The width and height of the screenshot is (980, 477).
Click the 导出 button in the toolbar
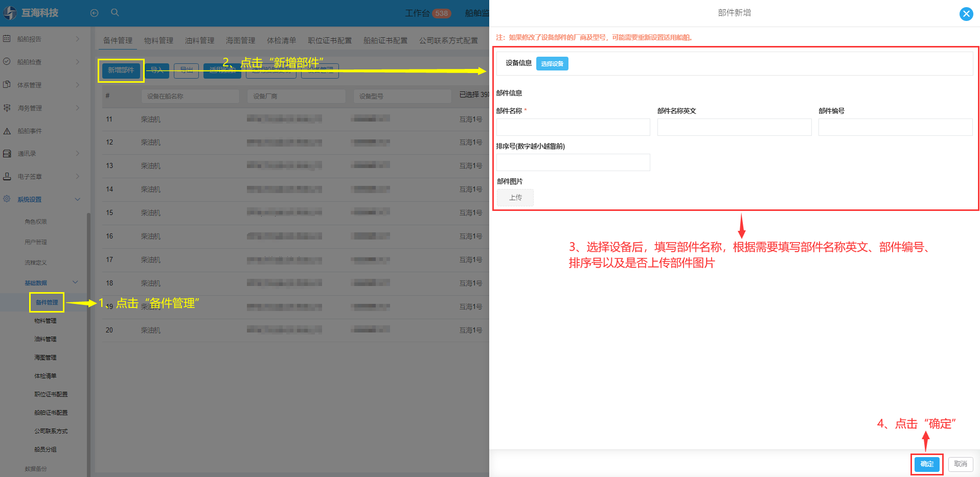(x=187, y=70)
